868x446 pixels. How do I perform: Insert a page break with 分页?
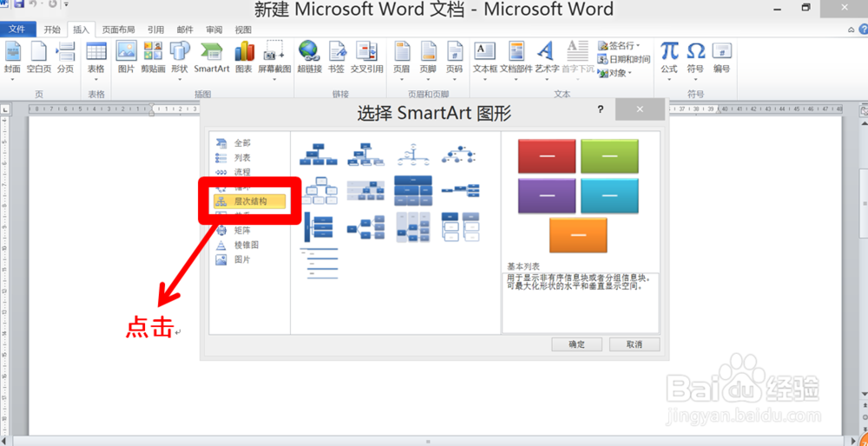click(65, 58)
